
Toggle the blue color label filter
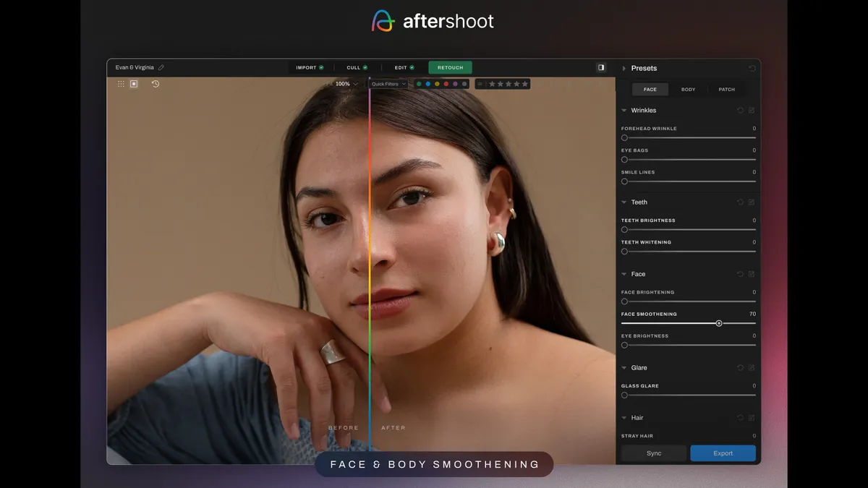pyautogui.click(x=427, y=84)
